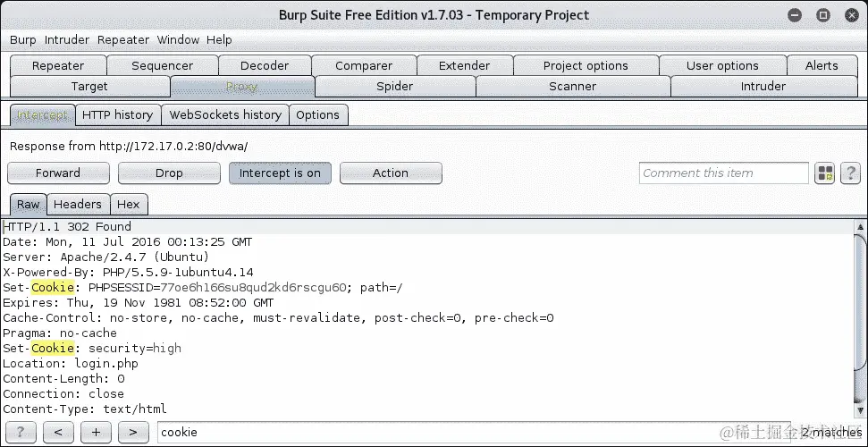Switch to the Repeater tab

(x=58, y=65)
